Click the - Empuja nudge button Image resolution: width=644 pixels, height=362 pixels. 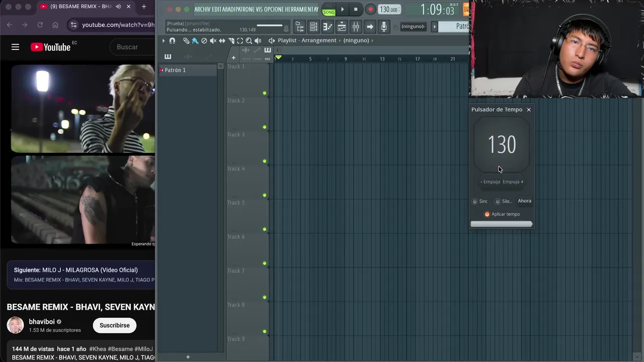point(490,182)
